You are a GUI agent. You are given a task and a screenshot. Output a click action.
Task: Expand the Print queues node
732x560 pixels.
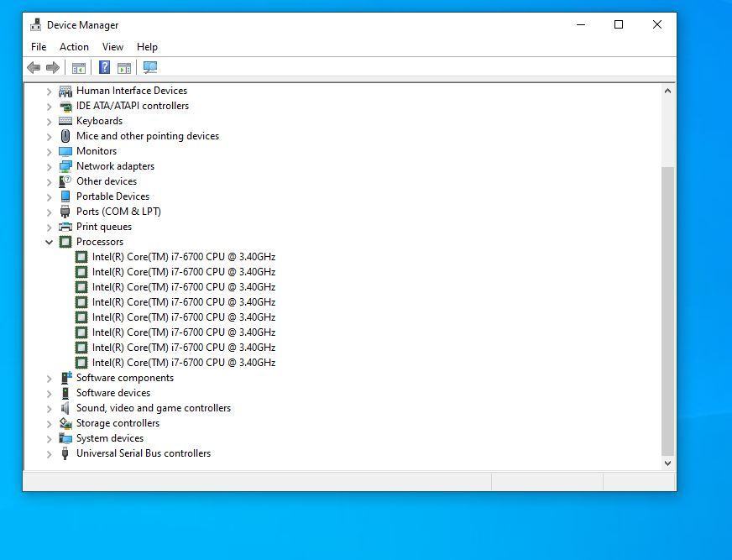49,228
